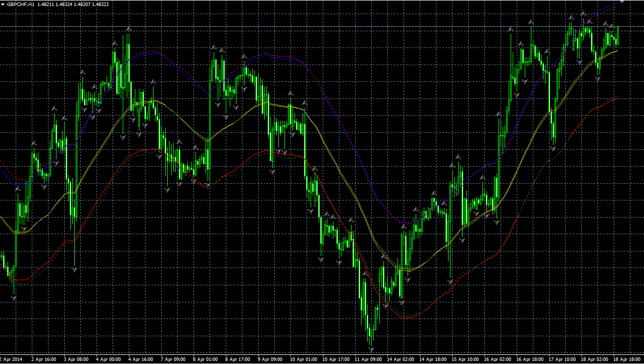
Task: Click the '16 Apr 02:00' time axis label
Action: coord(498,360)
